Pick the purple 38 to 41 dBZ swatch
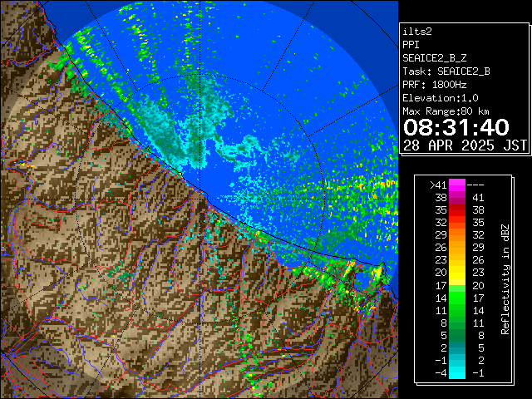Viewport: 532px width, 399px height. [457, 198]
